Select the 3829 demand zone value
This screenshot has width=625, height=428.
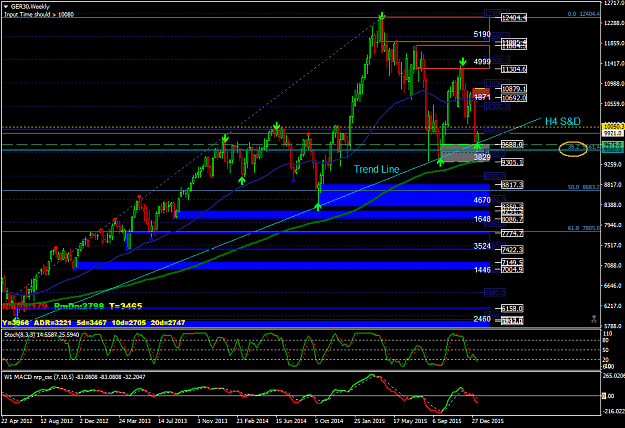[x=482, y=157]
